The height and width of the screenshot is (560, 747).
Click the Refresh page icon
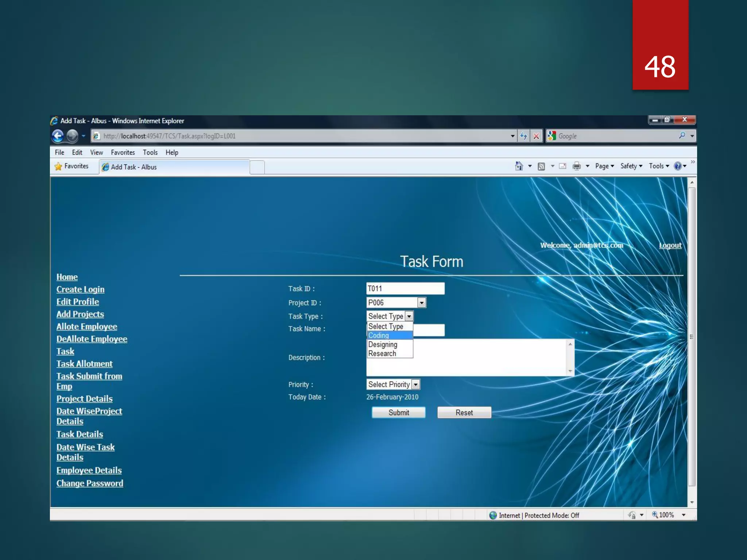tap(524, 136)
